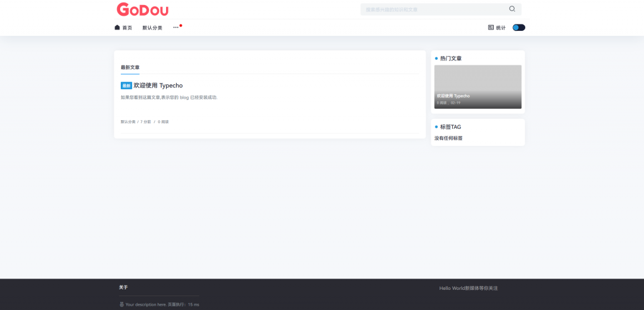Screen dimensions: 644x310
Task: Click the magnifier search icon
Action: (x=512, y=9)
